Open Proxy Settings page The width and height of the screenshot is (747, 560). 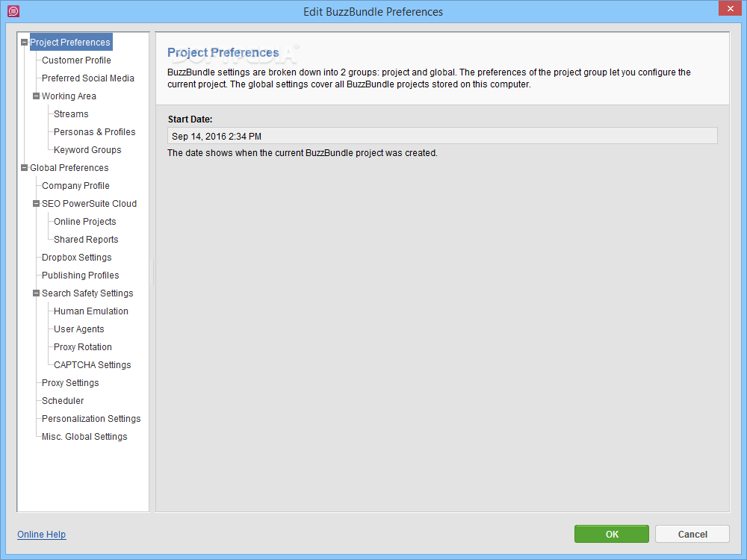click(x=70, y=383)
